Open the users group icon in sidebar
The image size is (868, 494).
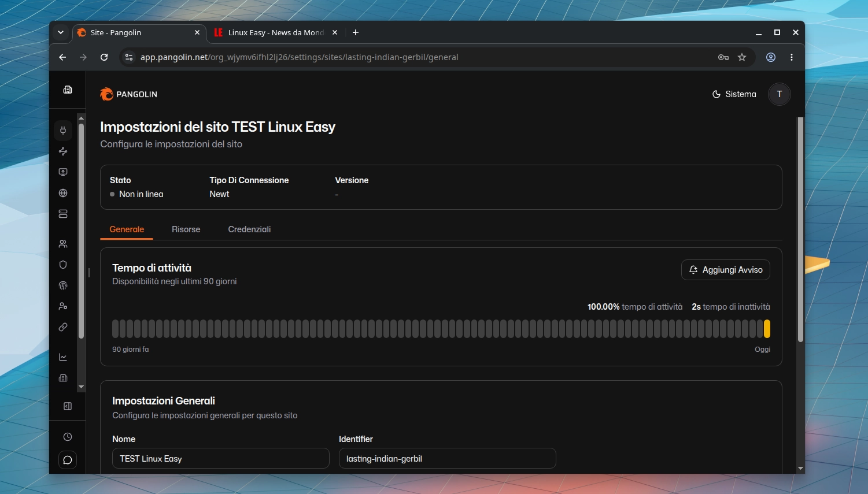click(x=63, y=244)
